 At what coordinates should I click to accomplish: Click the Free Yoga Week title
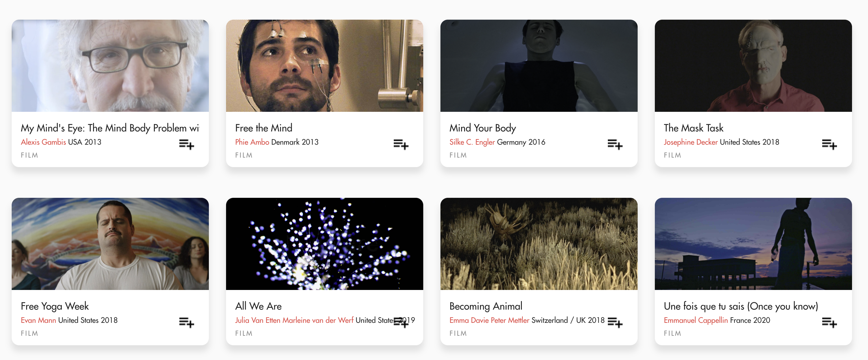(x=55, y=306)
